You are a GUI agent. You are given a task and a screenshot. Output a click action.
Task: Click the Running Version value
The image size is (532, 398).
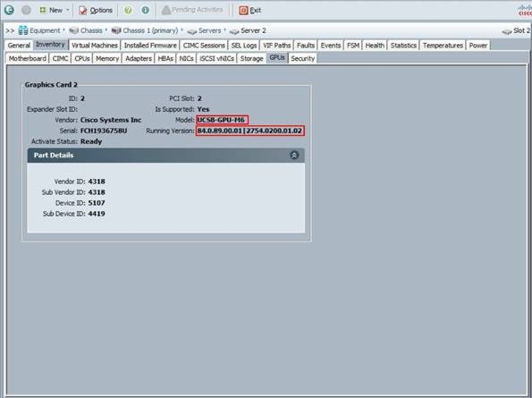[x=249, y=131]
